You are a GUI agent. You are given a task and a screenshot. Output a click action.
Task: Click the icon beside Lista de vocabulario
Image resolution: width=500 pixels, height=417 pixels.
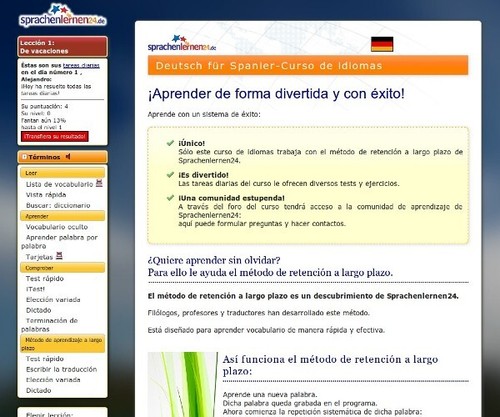(99, 183)
